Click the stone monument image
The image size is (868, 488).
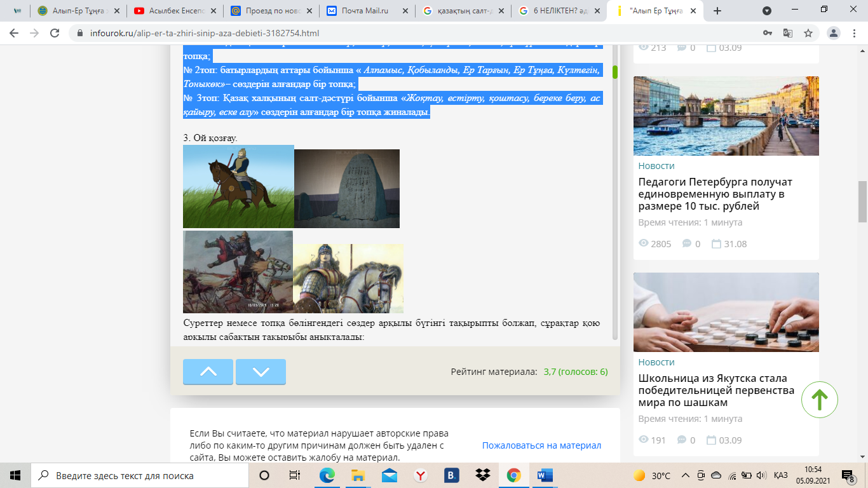[x=347, y=189]
